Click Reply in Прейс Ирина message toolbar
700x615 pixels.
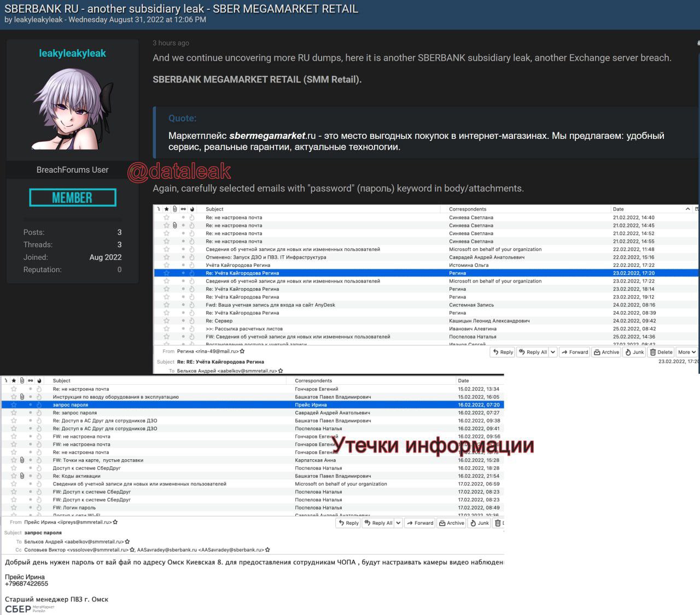(348, 523)
